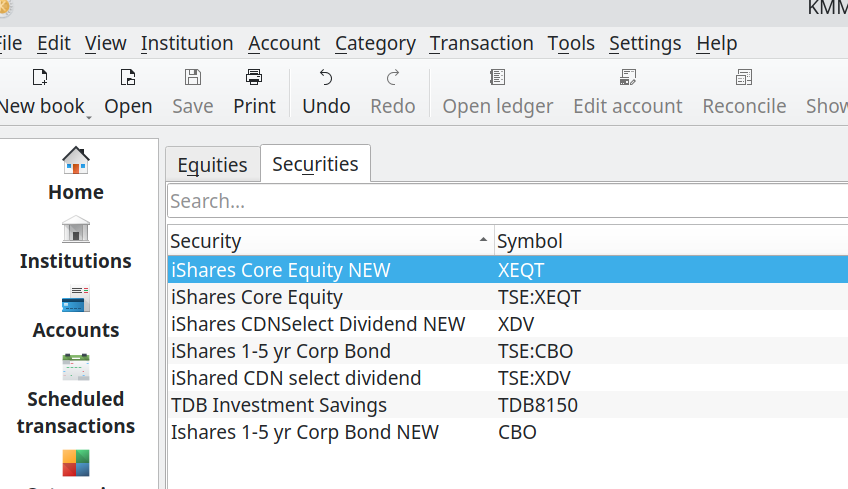This screenshot has height=489, width=848.
Task: Select the TDB Investment Savings row
Action: [508, 405]
